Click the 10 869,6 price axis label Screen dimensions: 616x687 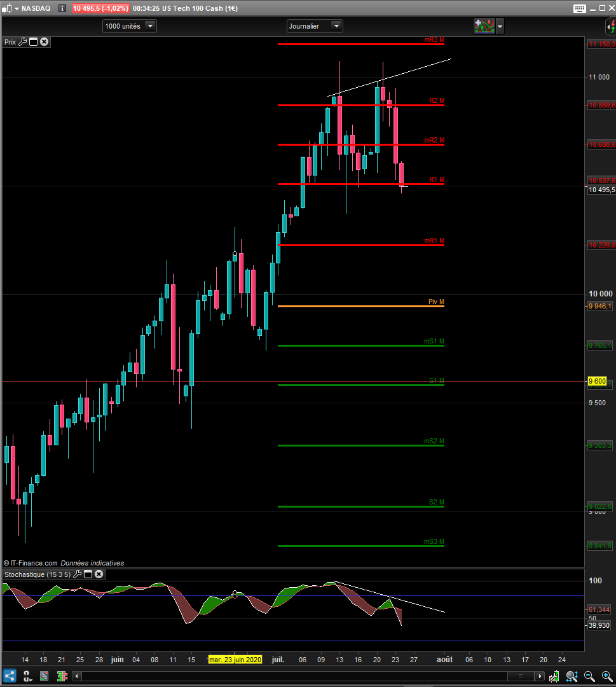coord(601,105)
